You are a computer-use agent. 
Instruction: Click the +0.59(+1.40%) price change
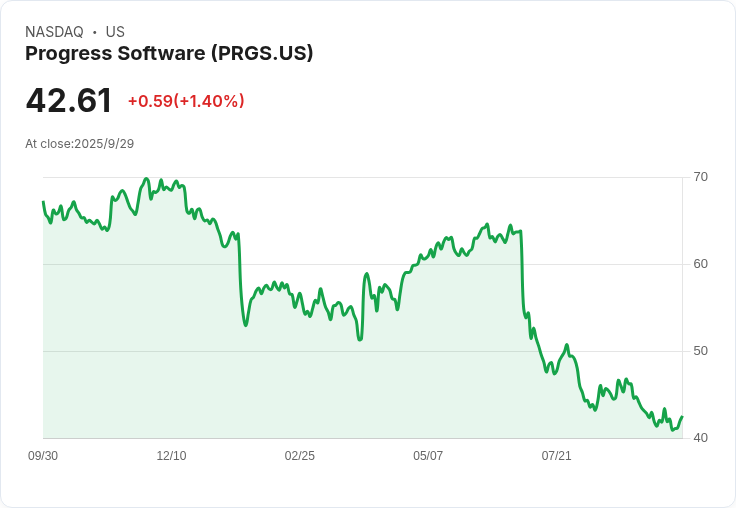186,101
